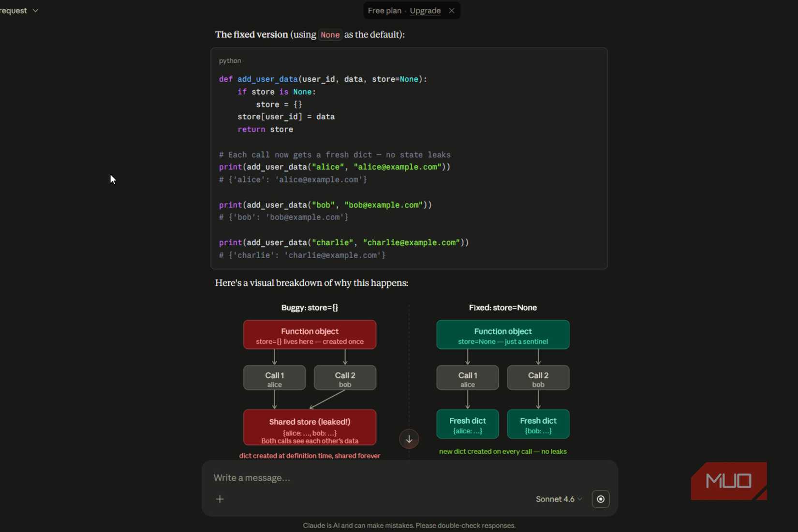Click Call 1 alice under Fixed diagram
The width and height of the screenshot is (798, 532).
coord(468,378)
